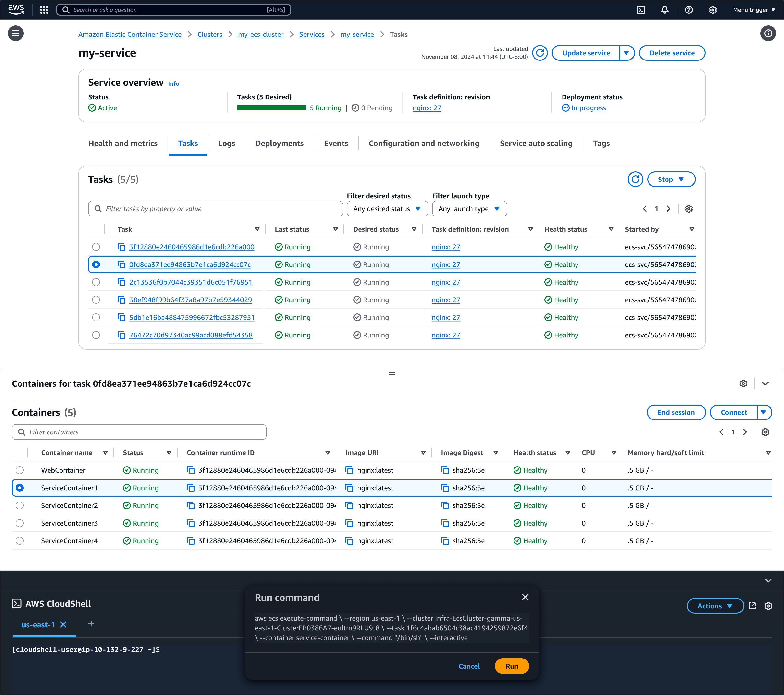The width and height of the screenshot is (784, 695).
Task: Click the End session button
Action: pyautogui.click(x=676, y=412)
